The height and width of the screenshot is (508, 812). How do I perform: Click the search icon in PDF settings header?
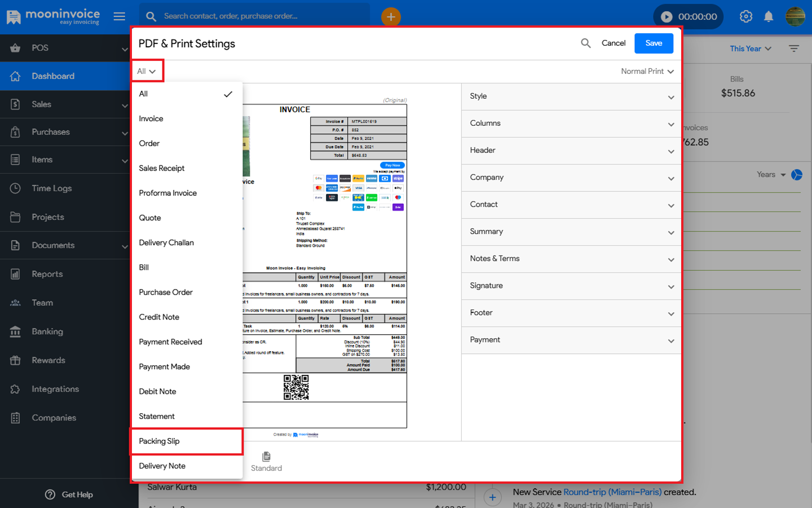click(586, 43)
